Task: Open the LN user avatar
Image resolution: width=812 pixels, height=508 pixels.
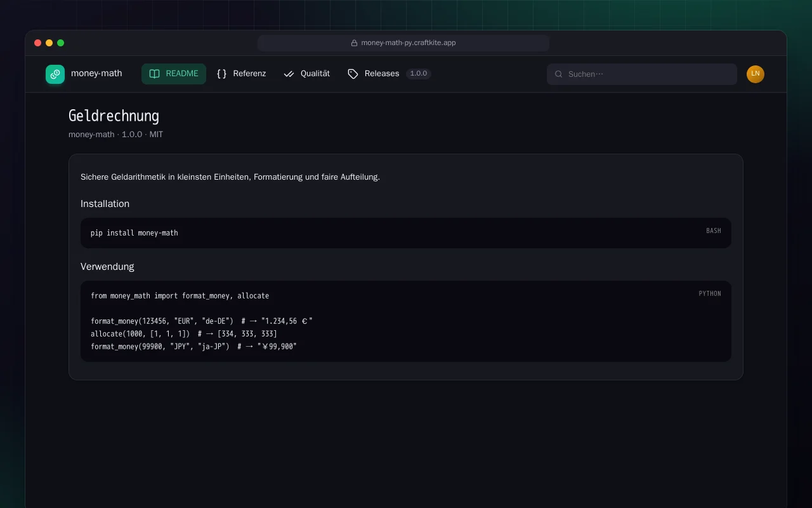Action: (756, 74)
